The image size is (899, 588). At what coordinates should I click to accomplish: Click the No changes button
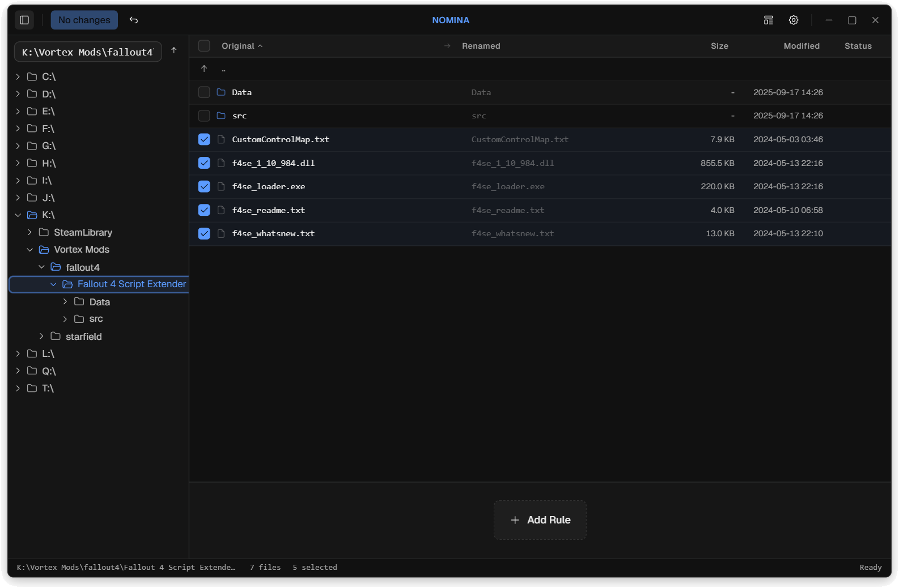coord(84,20)
